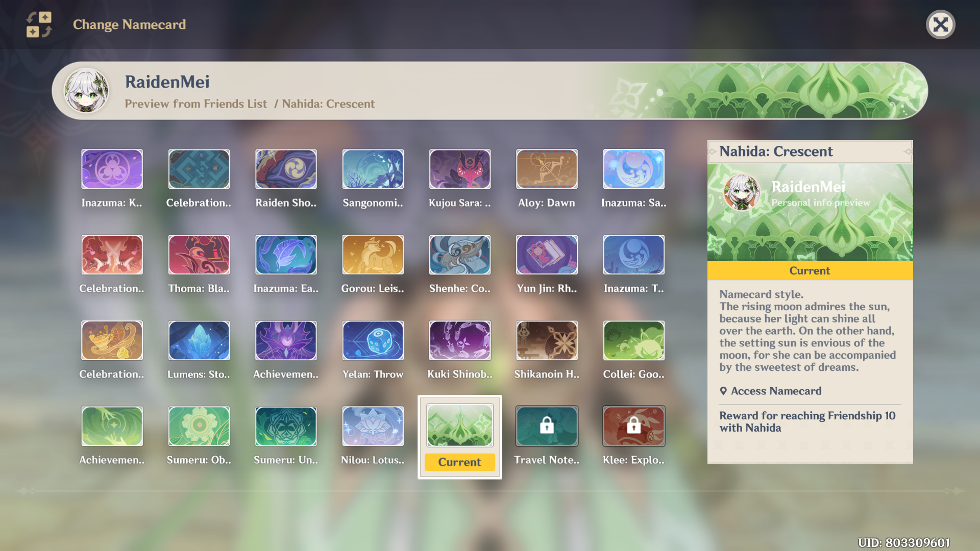Image resolution: width=980 pixels, height=551 pixels.
Task: Pick the Shikanoin H.. namecard
Action: click(547, 340)
